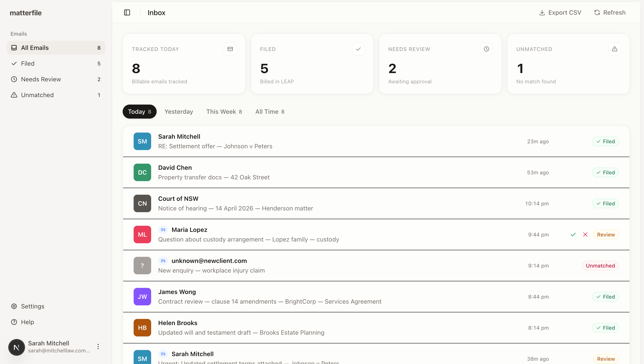Screen dimensions: 644x364
Task: Select Filed in the Emails sidebar
Action: pyautogui.click(x=28, y=63)
